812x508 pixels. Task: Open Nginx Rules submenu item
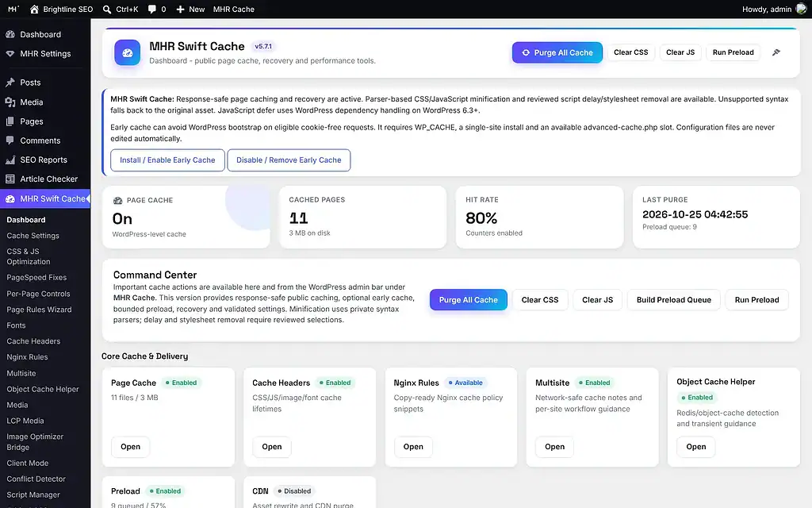[x=28, y=356]
